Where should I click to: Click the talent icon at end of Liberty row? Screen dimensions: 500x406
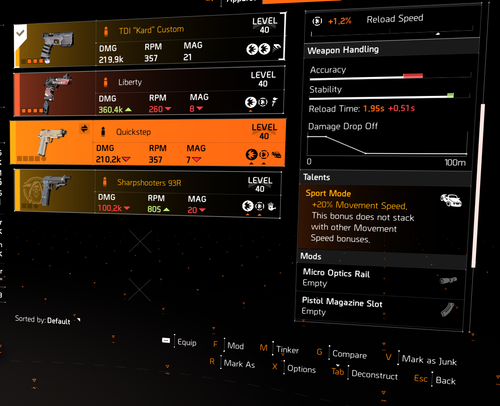tap(274, 101)
